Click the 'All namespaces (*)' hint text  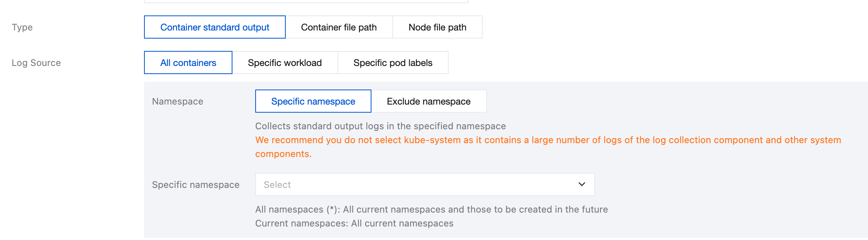(431, 210)
